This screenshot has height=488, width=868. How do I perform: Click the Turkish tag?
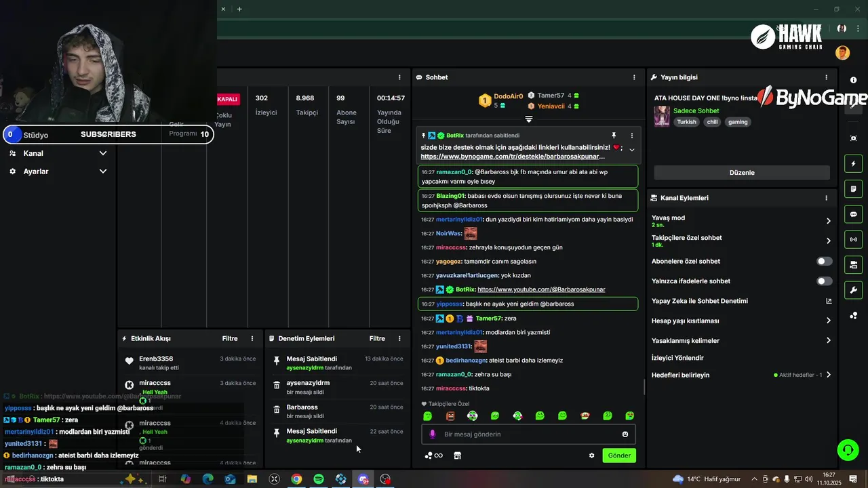(686, 122)
